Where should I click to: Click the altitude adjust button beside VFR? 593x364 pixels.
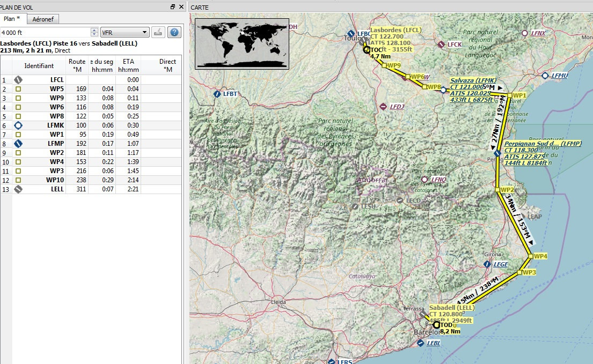point(158,32)
